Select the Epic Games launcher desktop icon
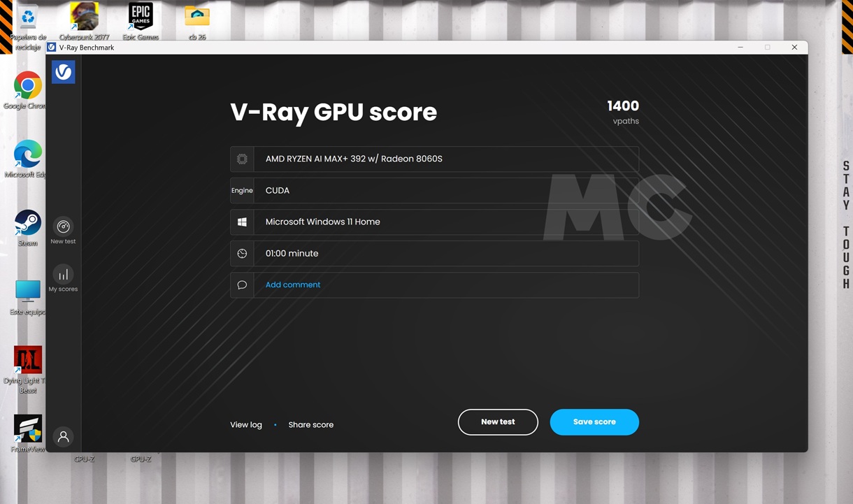Image resolution: width=853 pixels, height=504 pixels. 141,19
